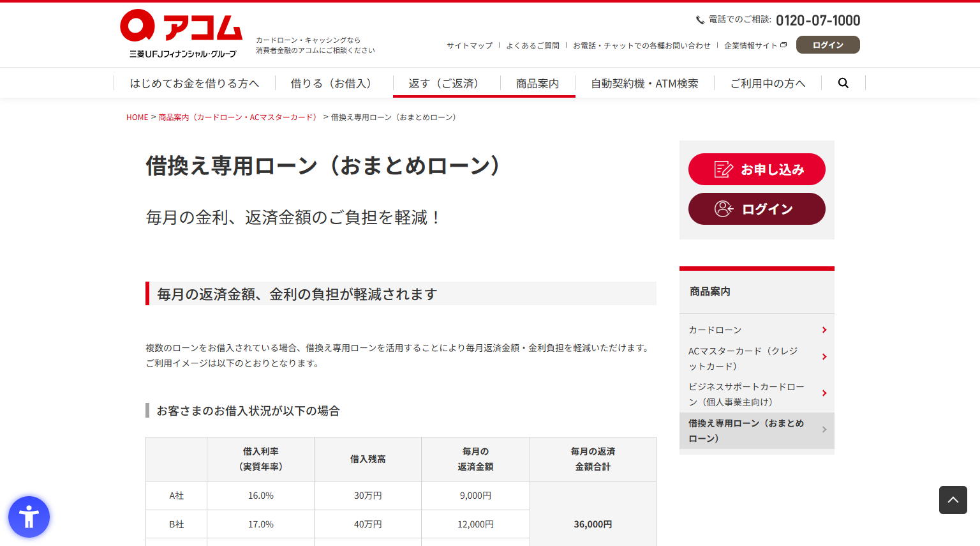This screenshot has width=980, height=546.
Task: Open 商品案内（カードローン・ACマスターカード） breadcrumb link
Action: coord(239,118)
